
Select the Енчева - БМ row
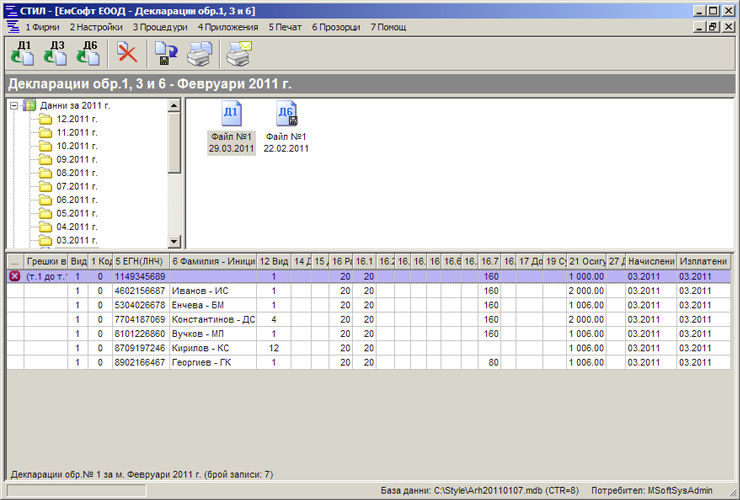point(369,305)
